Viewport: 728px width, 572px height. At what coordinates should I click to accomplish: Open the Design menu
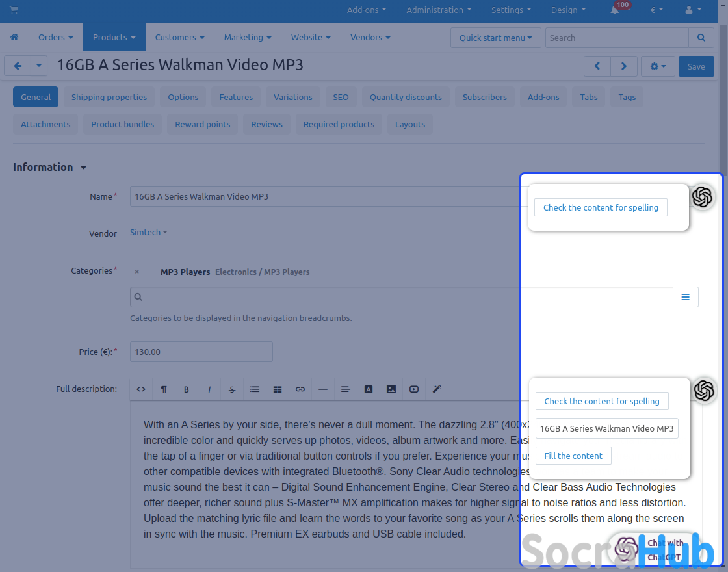568,10
